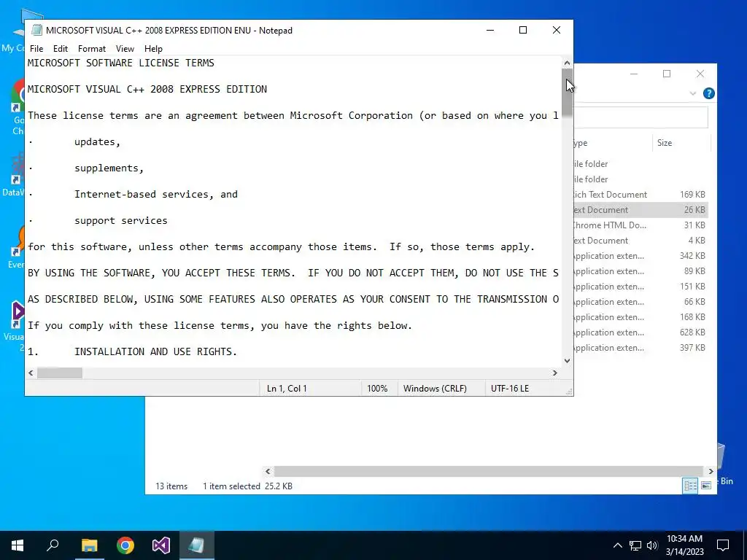The height and width of the screenshot is (560, 747).
Task: Click the Notepad horizontal scrollbar thumb
Action: pyautogui.click(x=60, y=373)
